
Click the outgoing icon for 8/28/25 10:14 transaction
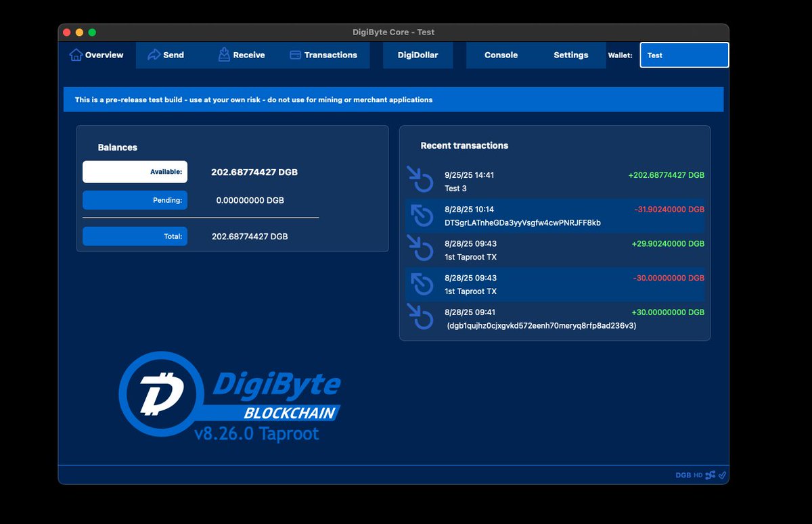[x=421, y=216]
